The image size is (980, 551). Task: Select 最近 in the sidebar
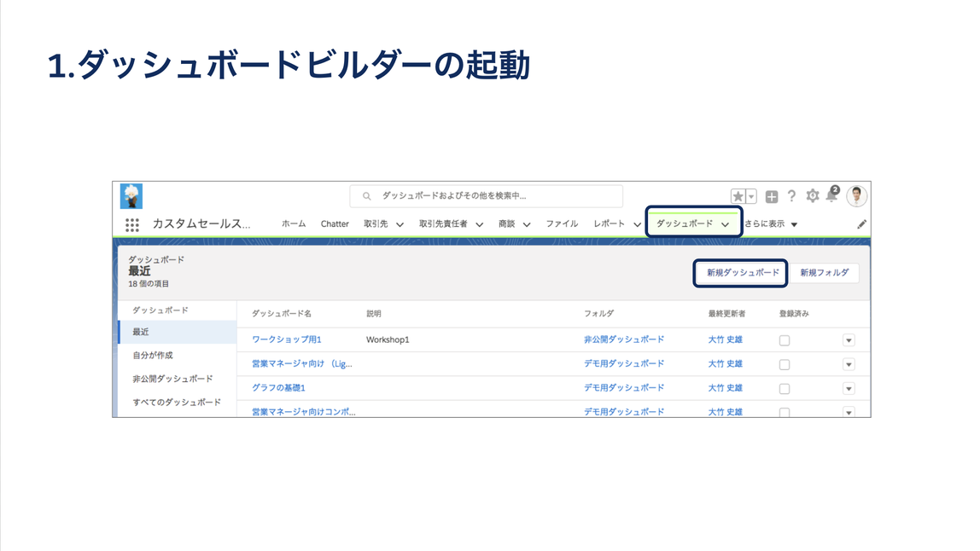click(178, 333)
